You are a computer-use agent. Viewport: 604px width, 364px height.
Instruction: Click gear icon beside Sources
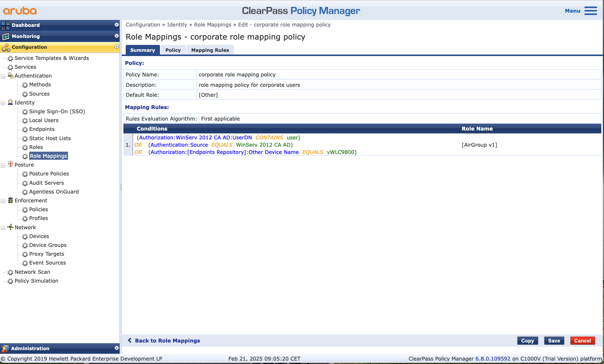coord(25,94)
